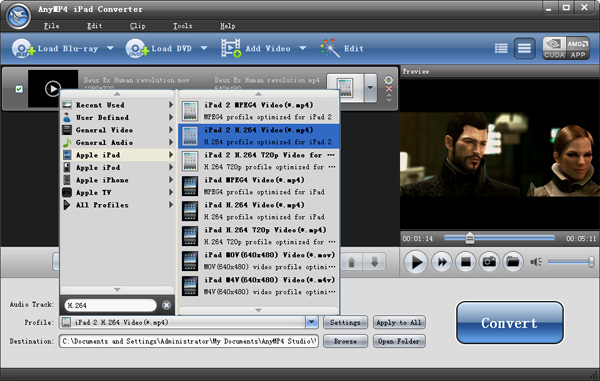The width and height of the screenshot is (600, 381).
Task: Play the preview video
Action: tap(416, 262)
